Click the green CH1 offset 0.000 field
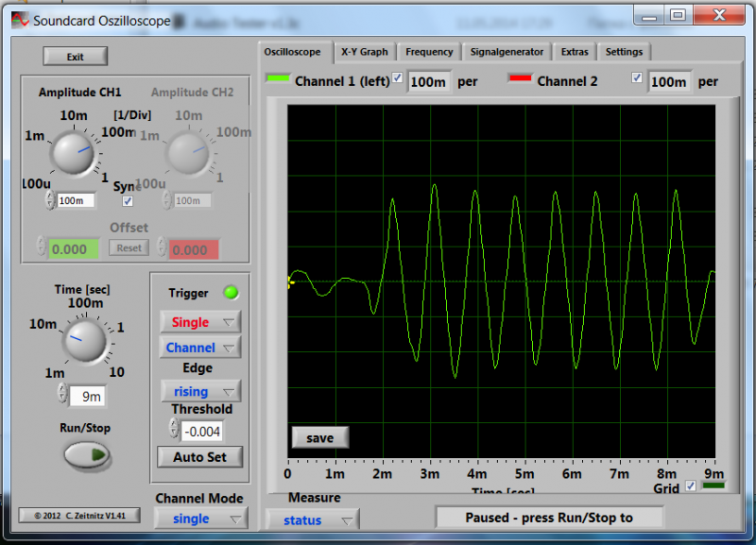 click(74, 249)
